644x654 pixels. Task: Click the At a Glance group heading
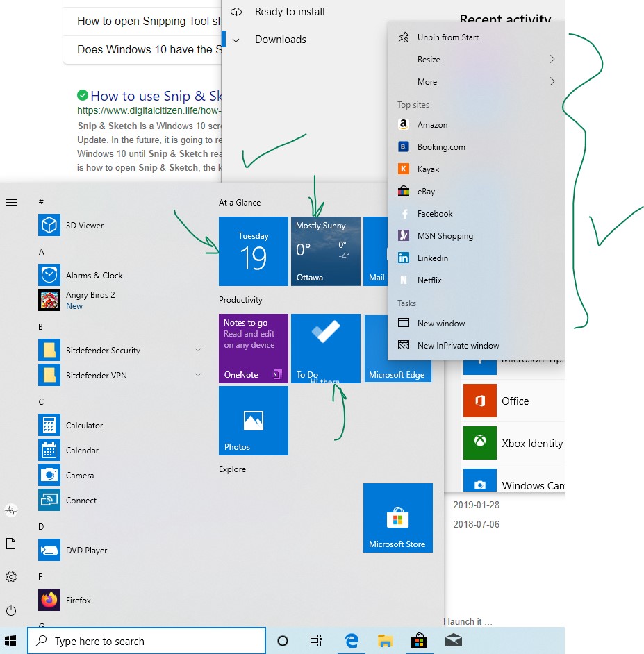240,203
